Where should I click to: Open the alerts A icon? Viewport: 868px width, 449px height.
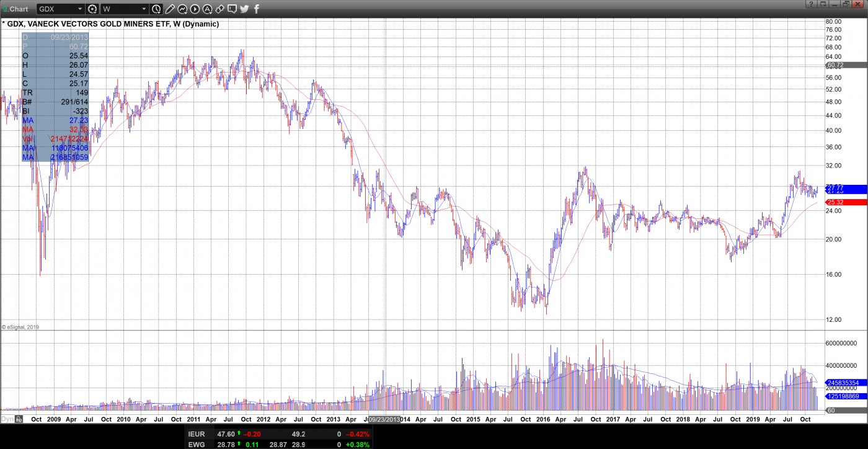(x=207, y=9)
